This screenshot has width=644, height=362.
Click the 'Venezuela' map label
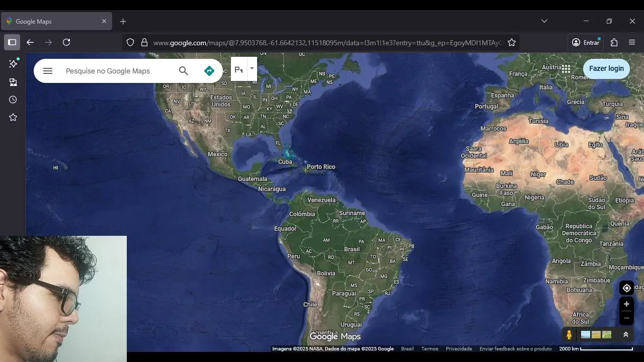point(321,200)
